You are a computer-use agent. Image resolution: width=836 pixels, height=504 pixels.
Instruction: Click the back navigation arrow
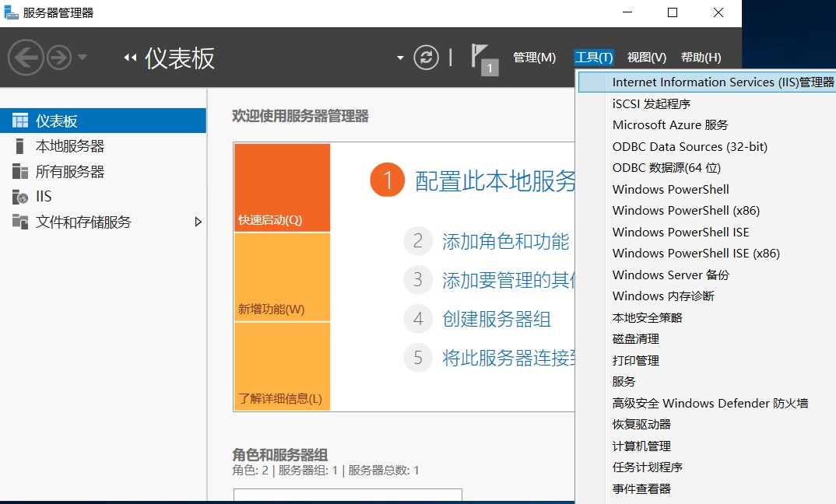click(x=26, y=58)
